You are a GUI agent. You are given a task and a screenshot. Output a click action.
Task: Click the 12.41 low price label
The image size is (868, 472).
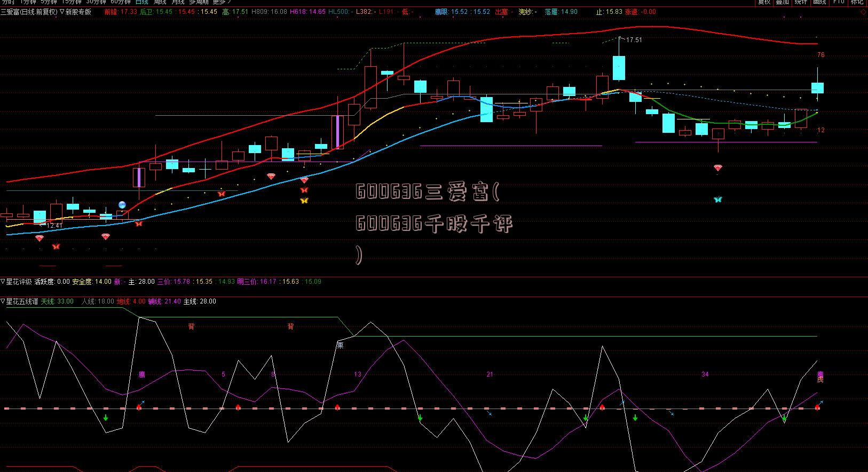[x=54, y=226]
